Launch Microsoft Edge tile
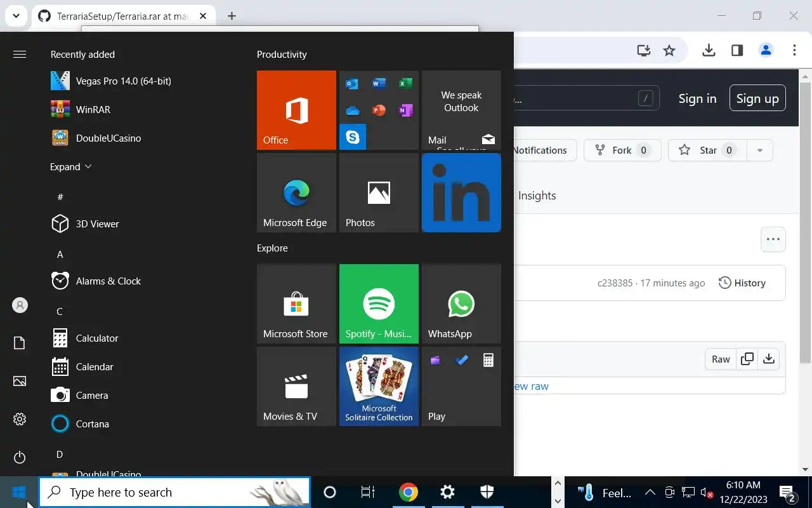 point(296,192)
